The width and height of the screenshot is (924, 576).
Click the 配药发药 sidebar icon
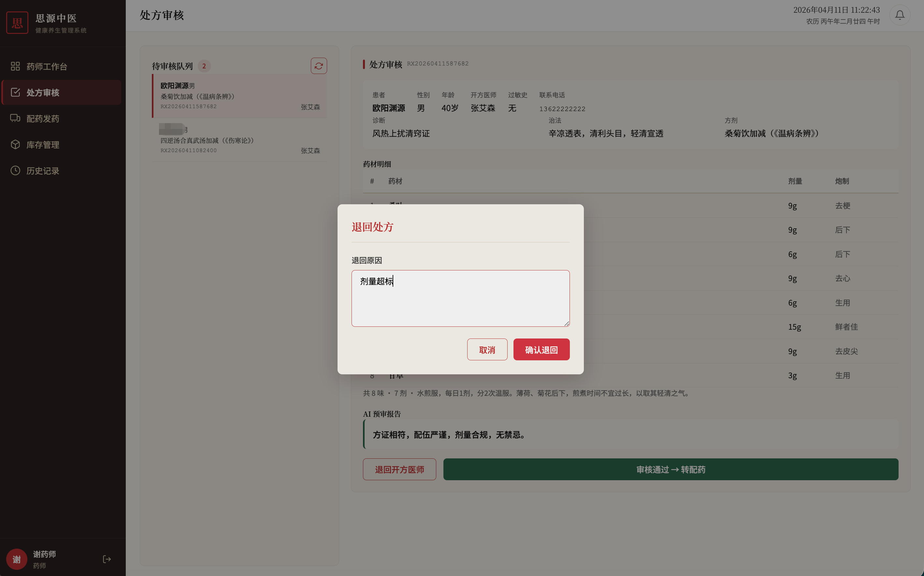[15, 119]
